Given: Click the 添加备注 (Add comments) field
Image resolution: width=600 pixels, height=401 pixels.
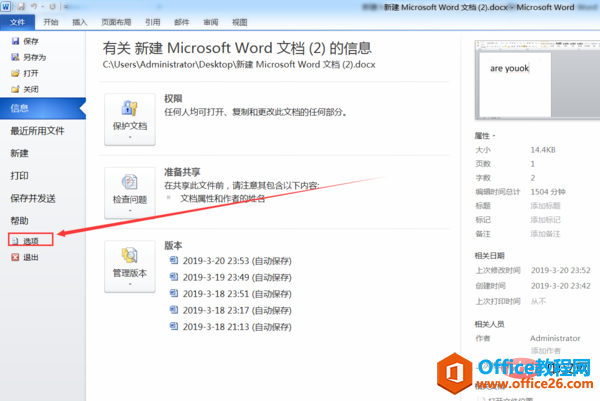Looking at the screenshot, I should 546,233.
